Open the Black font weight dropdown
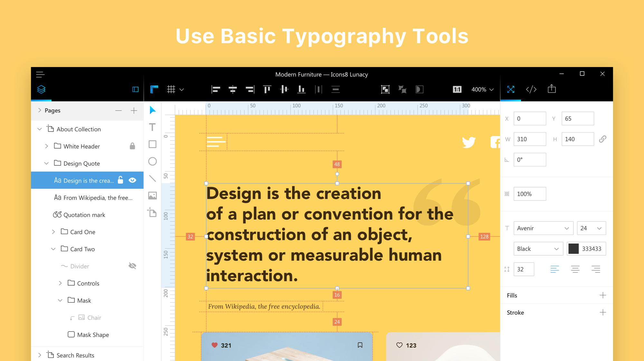The image size is (644, 361). click(538, 249)
